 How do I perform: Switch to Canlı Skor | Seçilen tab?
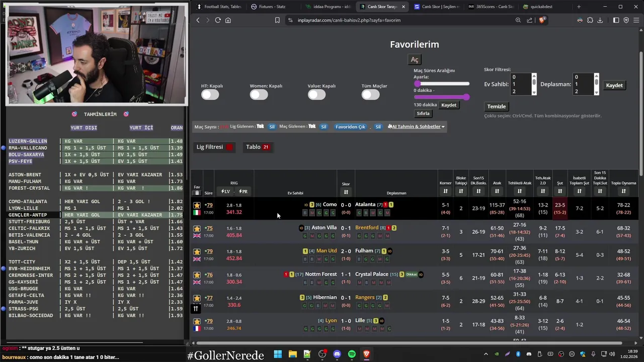pos(436,7)
